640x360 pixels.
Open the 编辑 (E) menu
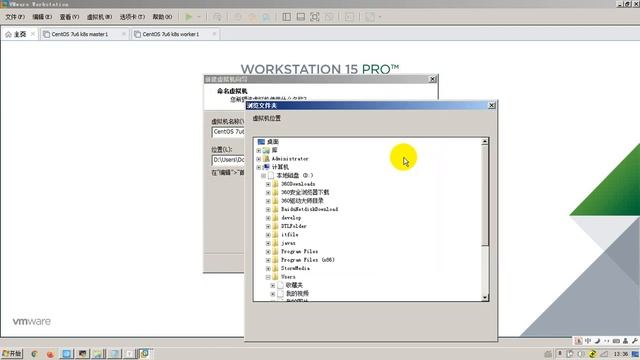(x=42, y=17)
